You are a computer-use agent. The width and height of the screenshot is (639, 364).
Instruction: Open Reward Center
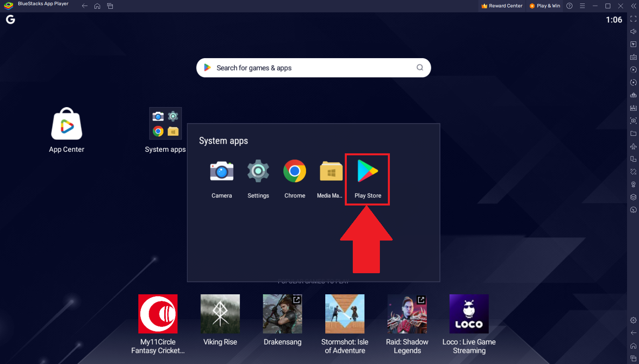(x=502, y=6)
